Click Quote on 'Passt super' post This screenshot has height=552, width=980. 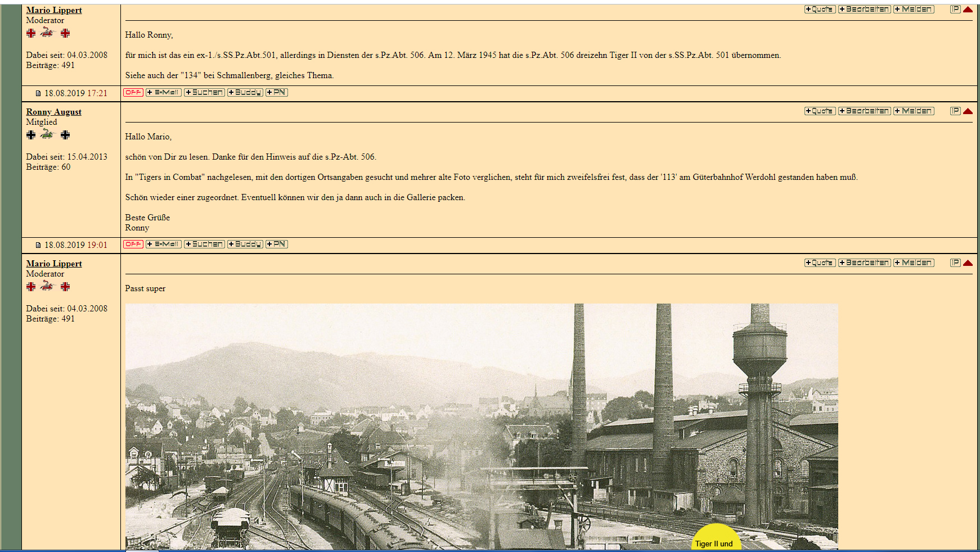(x=820, y=263)
